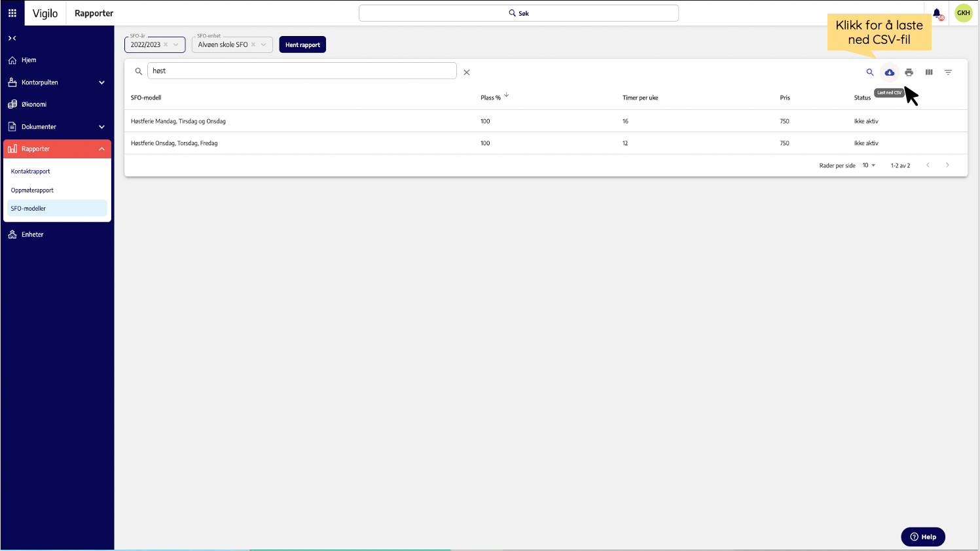Screen dimensions: 980x551
Task: Collapse the Rapporter menu chevron
Action: pos(101,149)
